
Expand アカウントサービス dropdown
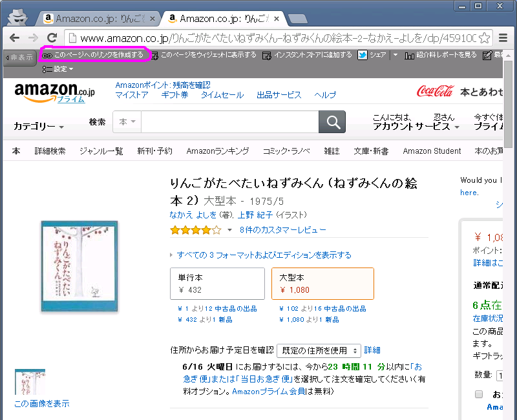point(416,126)
